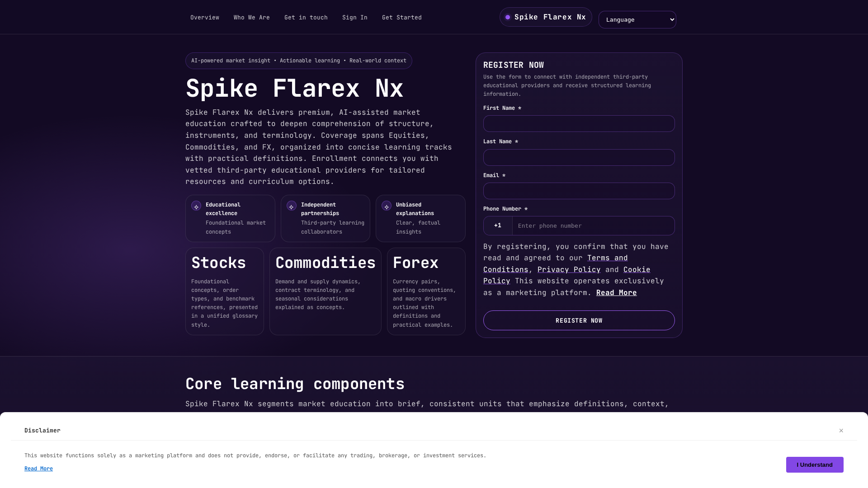
Task: Close the Disclaimer banner with the X
Action: (x=841, y=431)
